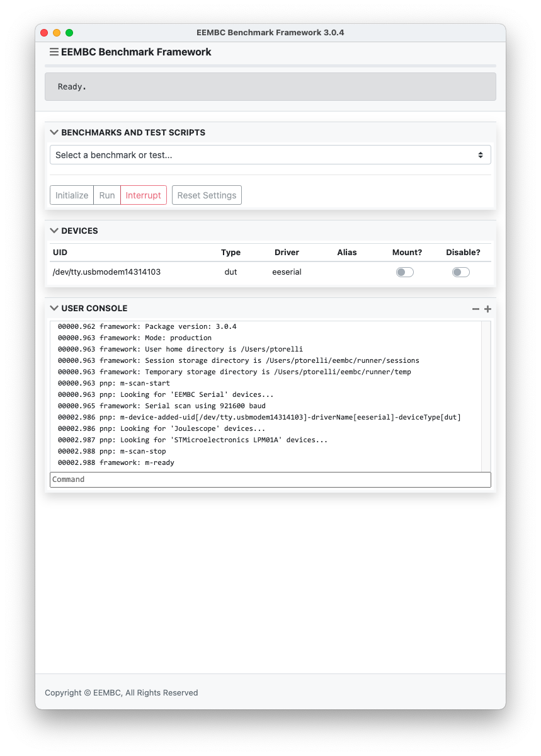Click the Type column header
This screenshot has height=756, width=541.
pyautogui.click(x=231, y=253)
